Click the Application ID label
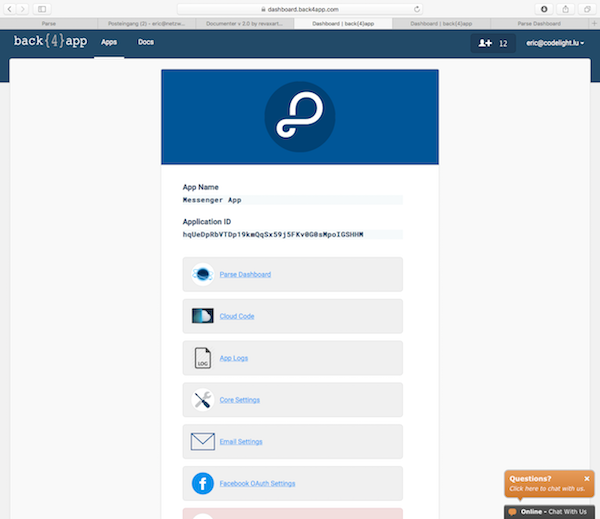The height and width of the screenshot is (519, 600). [x=207, y=222]
